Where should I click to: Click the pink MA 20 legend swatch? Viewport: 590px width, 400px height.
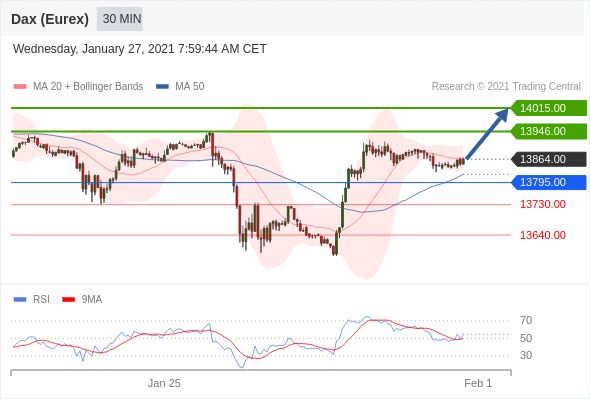[20, 87]
